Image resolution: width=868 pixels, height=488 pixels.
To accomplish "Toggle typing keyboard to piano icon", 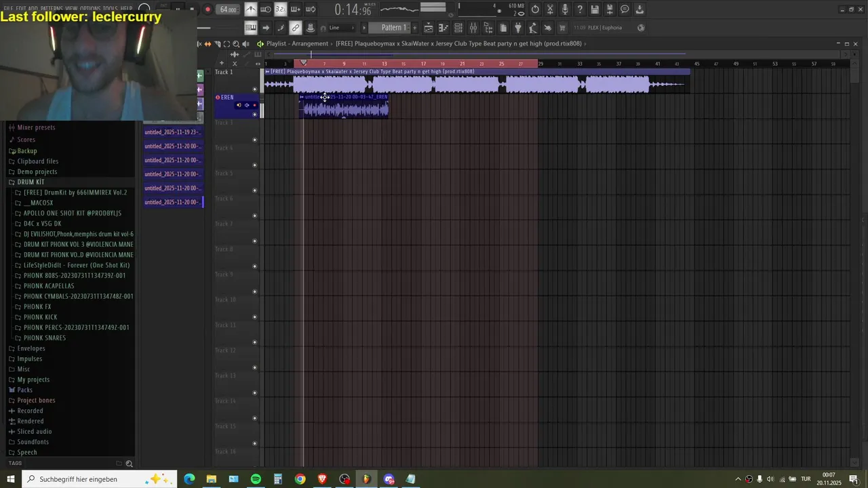I will 251,28.
